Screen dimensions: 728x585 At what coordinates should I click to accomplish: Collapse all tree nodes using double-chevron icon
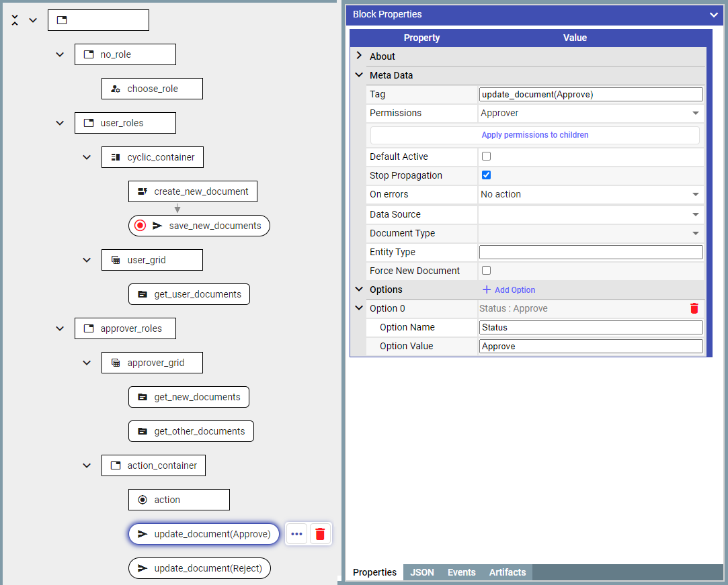tap(15, 20)
